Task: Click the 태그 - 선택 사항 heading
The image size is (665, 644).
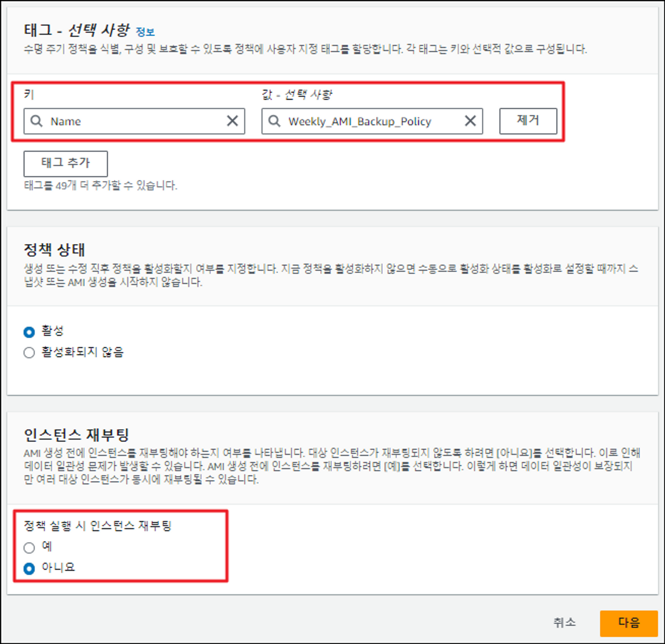Action: tap(76, 31)
